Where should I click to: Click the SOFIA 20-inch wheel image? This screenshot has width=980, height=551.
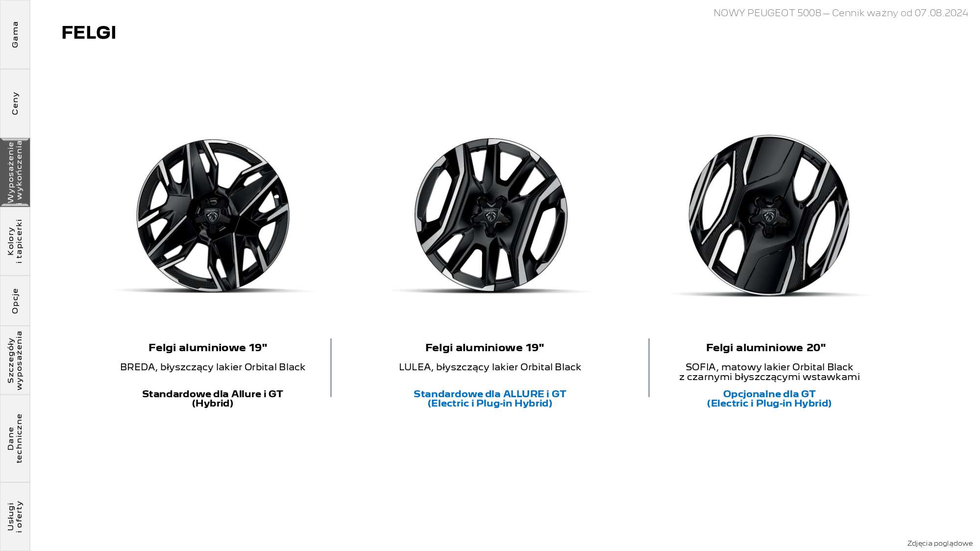769,216
